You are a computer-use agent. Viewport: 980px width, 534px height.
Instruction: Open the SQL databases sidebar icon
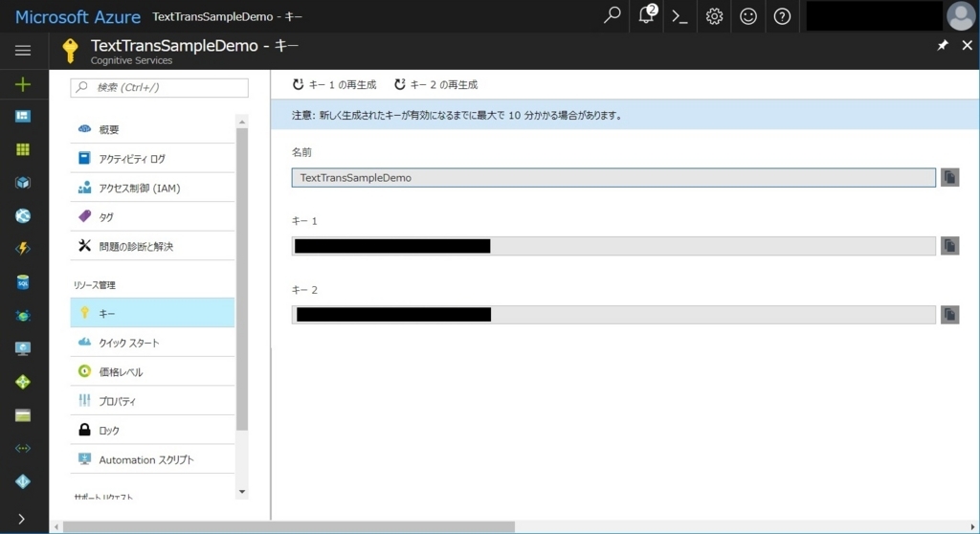tap(23, 282)
